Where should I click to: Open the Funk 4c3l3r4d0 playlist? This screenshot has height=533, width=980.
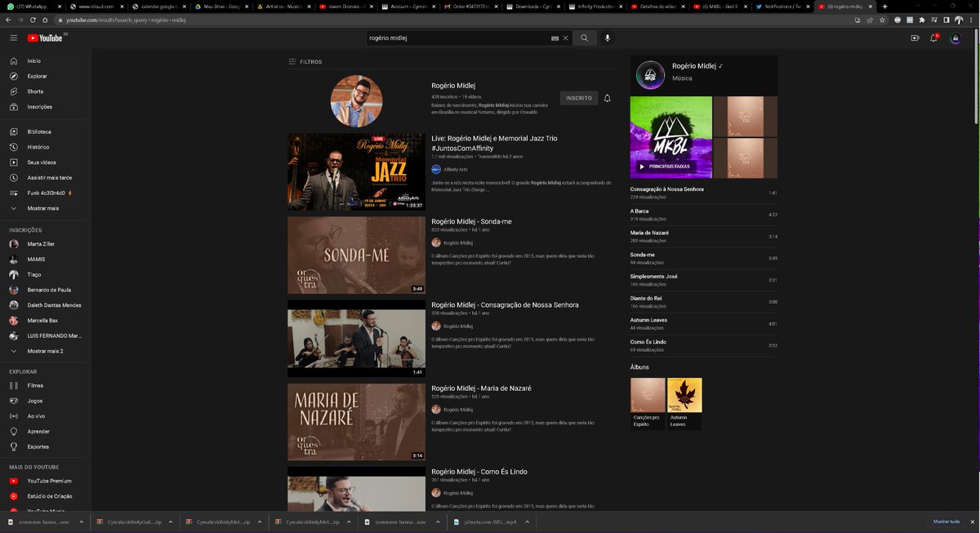point(46,193)
